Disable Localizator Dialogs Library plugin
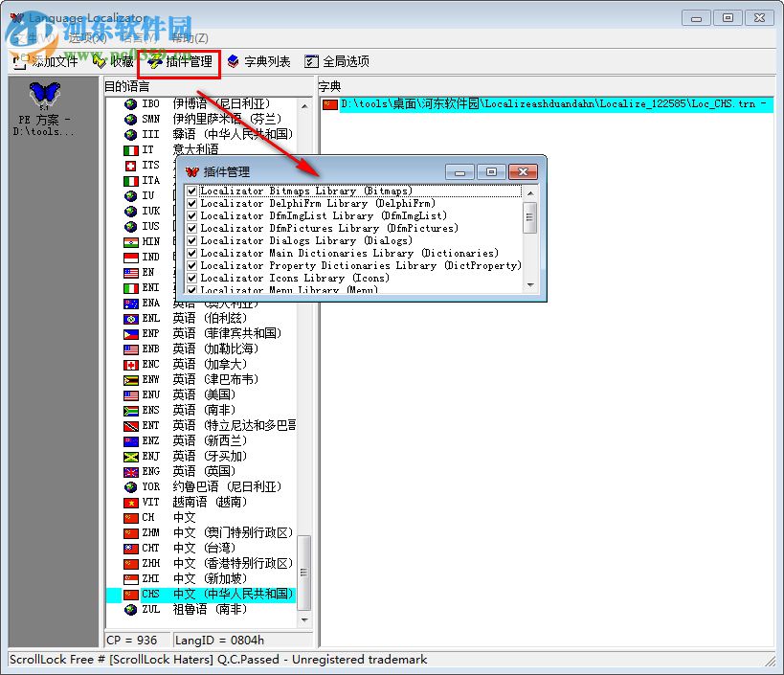The width and height of the screenshot is (784, 675). [190, 240]
